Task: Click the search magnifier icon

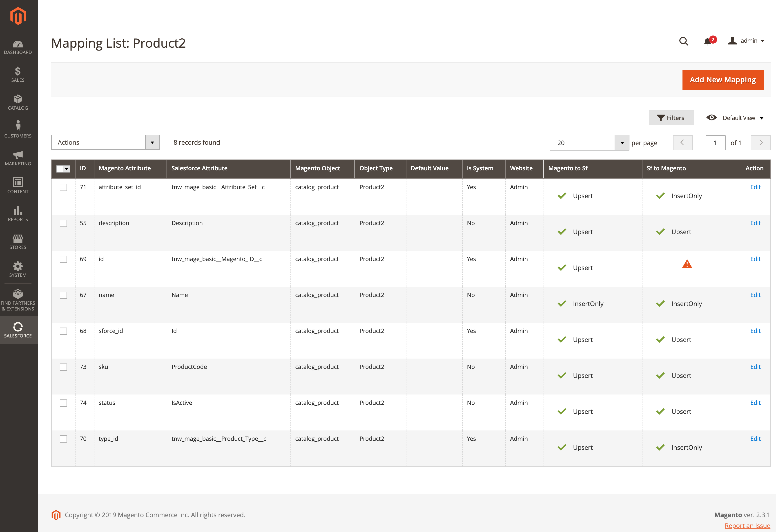Action: (684, 41)
